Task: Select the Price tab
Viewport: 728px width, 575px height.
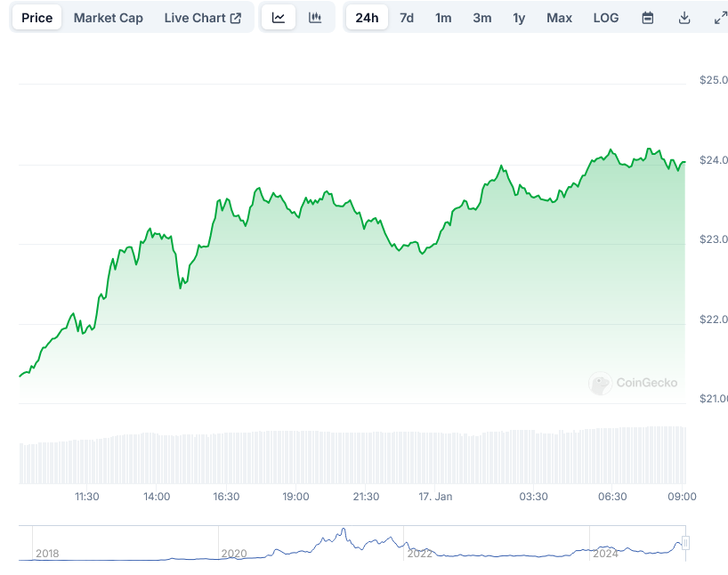Action: tap(37, 18)
